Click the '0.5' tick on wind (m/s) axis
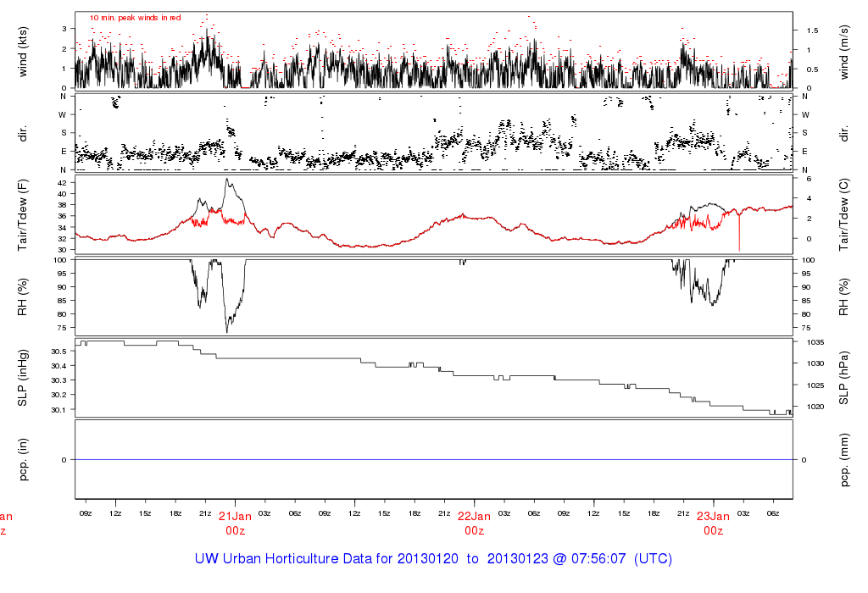Image resolution: width=868 pixels, height=593 pixels. (x=811, y=69)
